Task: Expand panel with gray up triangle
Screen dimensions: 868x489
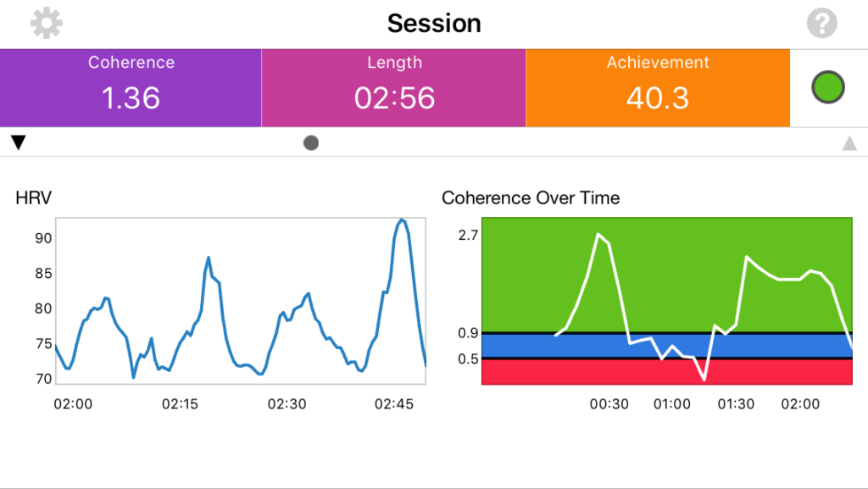Action: tap(849, 143)
